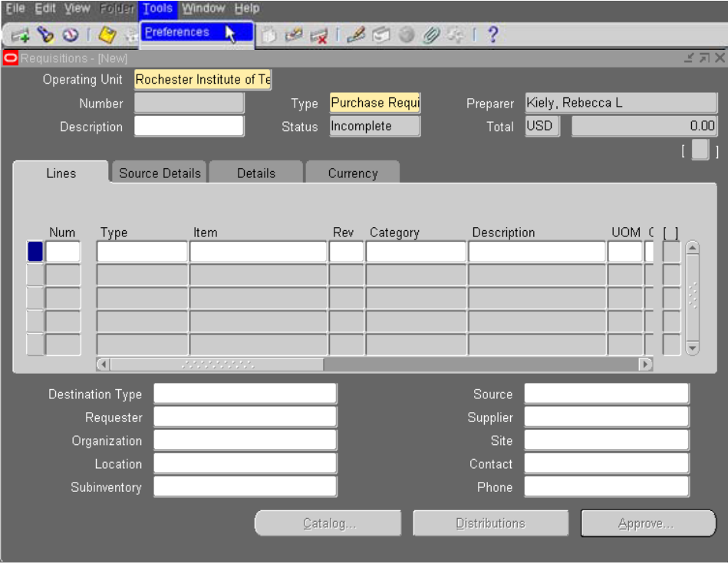Click the Show Navigator toolbar icon

(71, 35)
